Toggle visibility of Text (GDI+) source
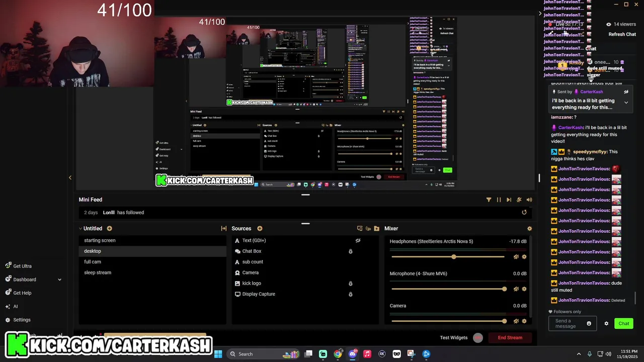The height and width of the screenshot is (362, 644). (358, 240)
